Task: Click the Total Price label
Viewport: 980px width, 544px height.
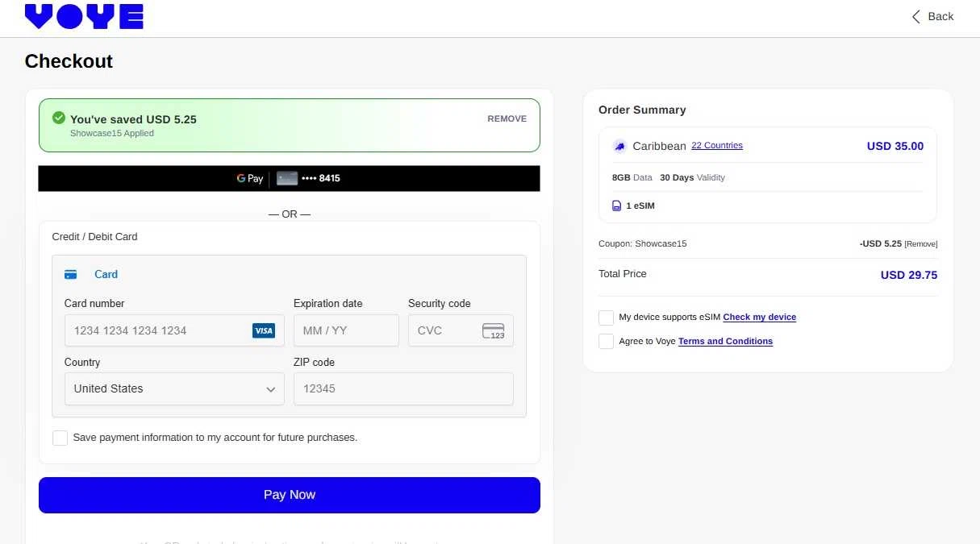Action: tap(623, 274)
